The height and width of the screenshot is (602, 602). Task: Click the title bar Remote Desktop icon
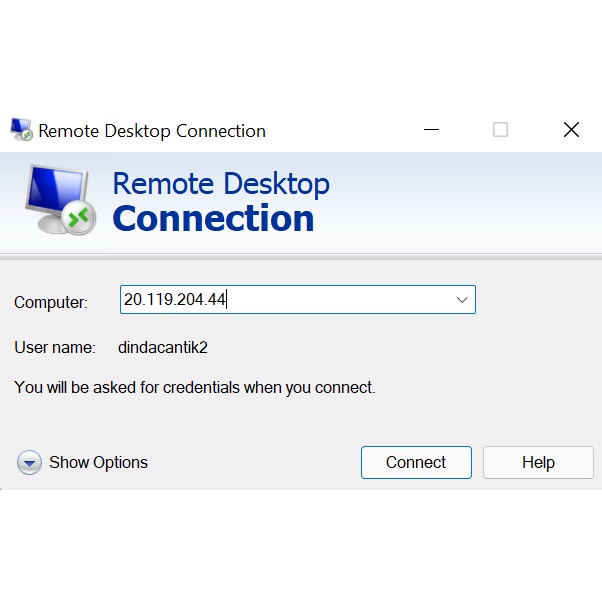[21, 129]
